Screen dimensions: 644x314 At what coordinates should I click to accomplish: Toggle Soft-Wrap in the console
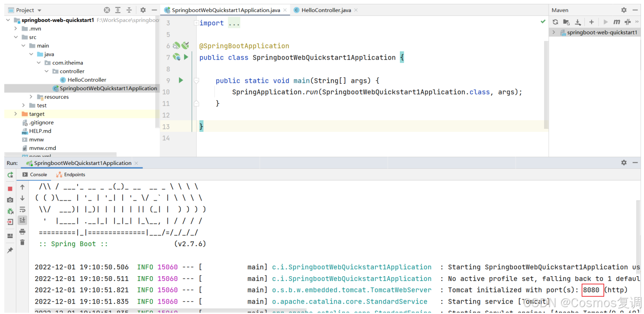click(22, 209)
